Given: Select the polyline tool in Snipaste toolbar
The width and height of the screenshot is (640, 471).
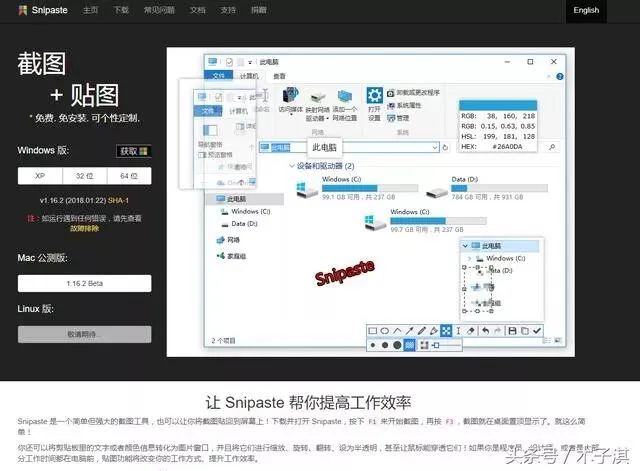Looking at the screenshot, I should click(397, 331).
